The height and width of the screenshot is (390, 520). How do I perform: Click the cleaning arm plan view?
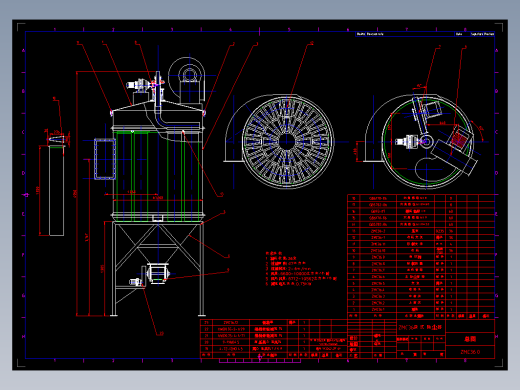427,142
